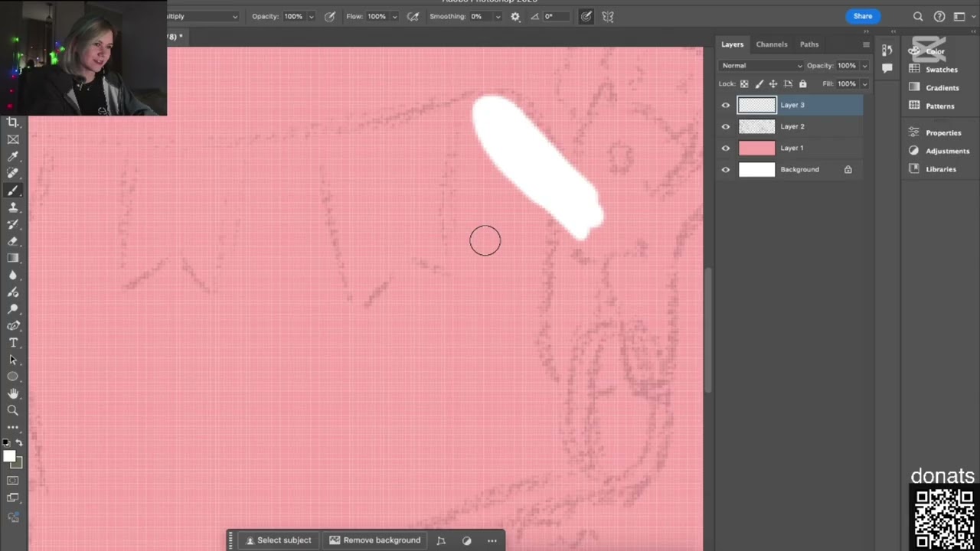980x551 pixels.
Task: Select the Blur tool
Action: [x=13, y=275]
